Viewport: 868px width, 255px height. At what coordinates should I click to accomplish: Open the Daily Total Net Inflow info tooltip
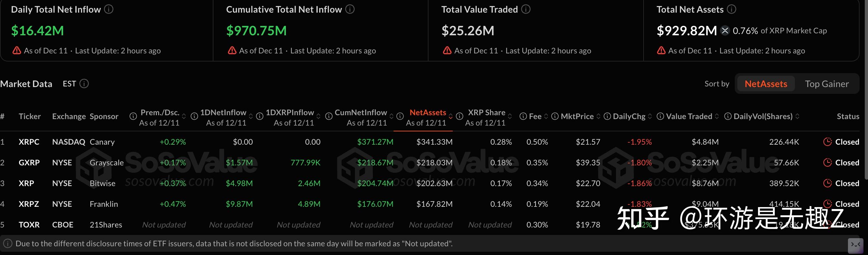click(109, 9)
